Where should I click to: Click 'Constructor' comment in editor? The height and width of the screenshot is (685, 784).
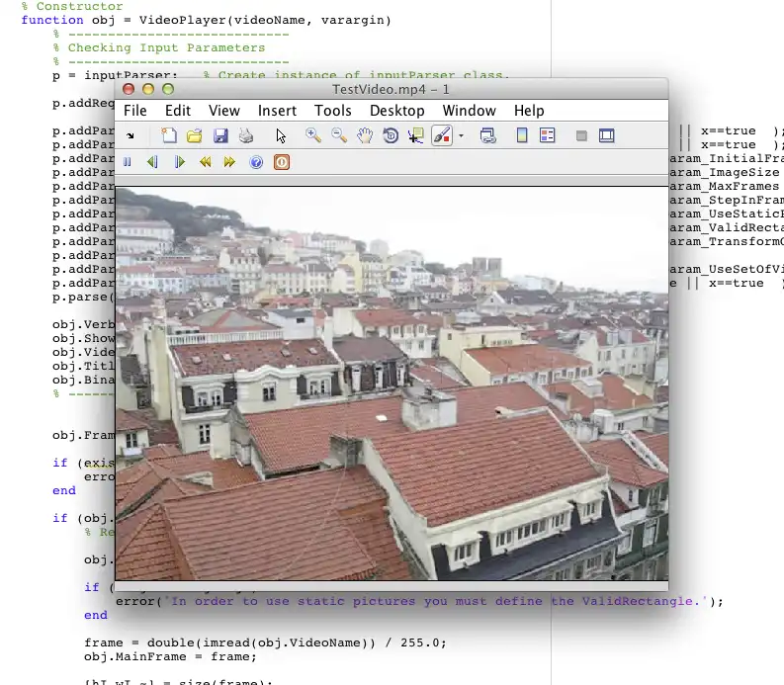79,7
